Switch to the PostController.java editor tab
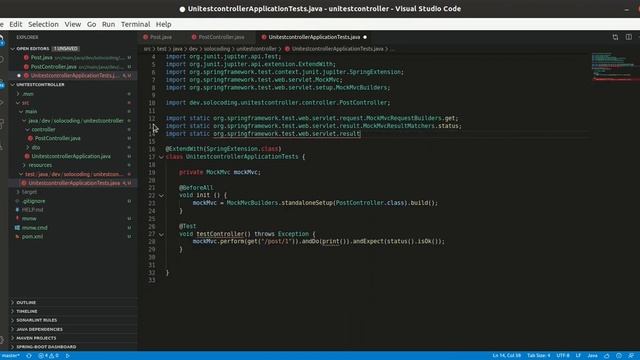Image resolution: width=640 pixels, height=360 pixels. coord(221,37)
